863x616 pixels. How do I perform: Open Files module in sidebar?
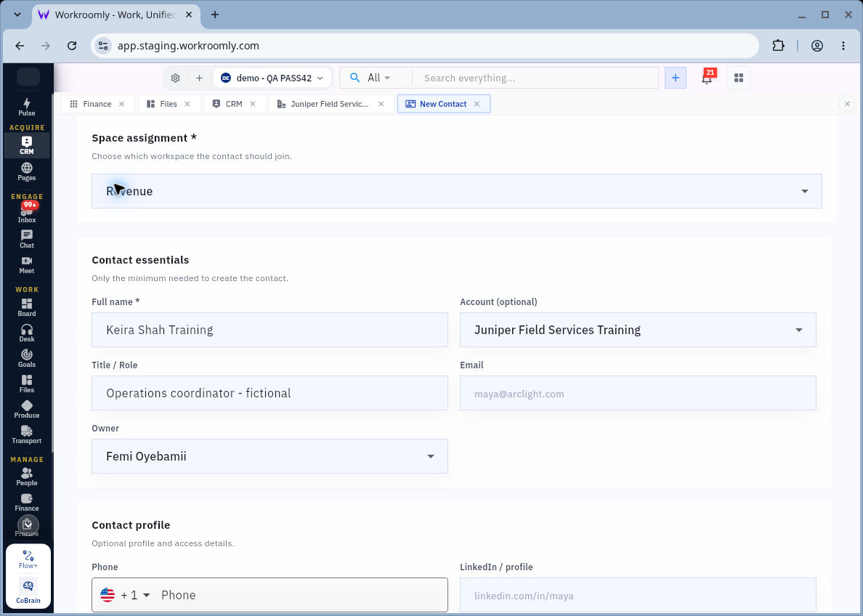pos(26,384)
